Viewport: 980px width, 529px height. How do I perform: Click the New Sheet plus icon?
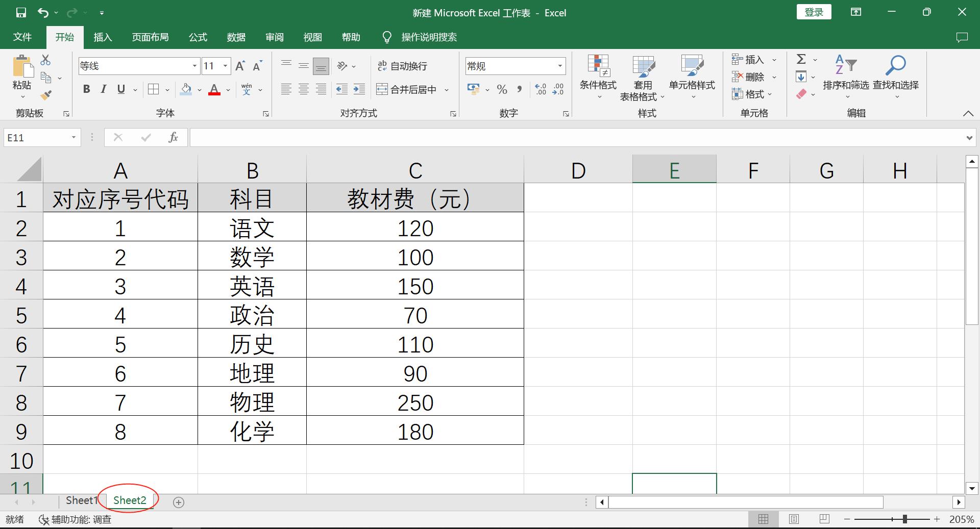178,502
